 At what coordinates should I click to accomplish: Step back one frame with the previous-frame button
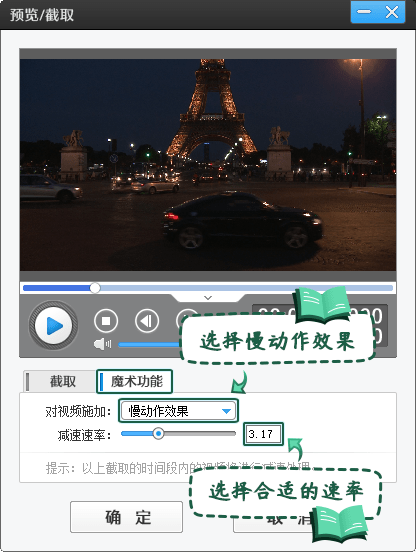[x=147, y=321]
